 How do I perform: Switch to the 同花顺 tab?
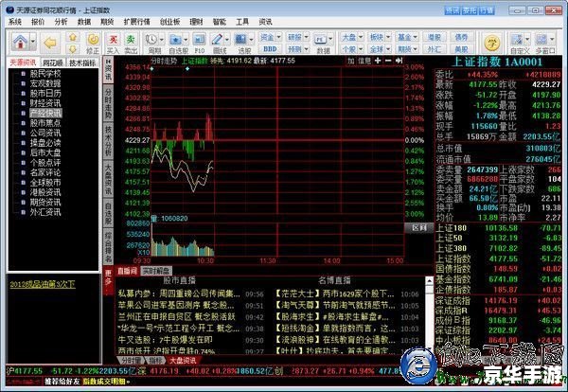pyautogui.click(x=53, y=63)
